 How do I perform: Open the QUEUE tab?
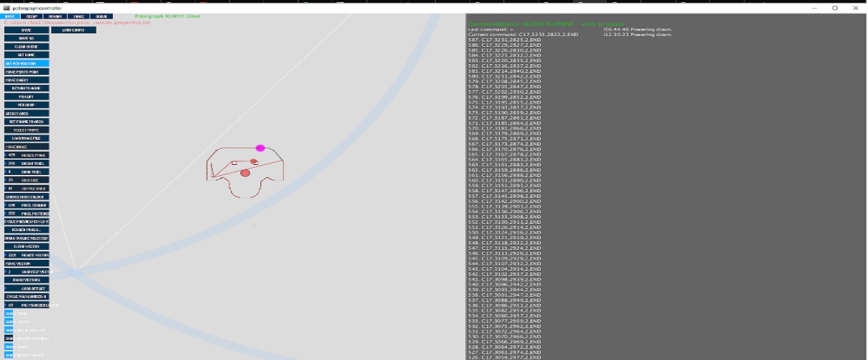pos(101,16)
